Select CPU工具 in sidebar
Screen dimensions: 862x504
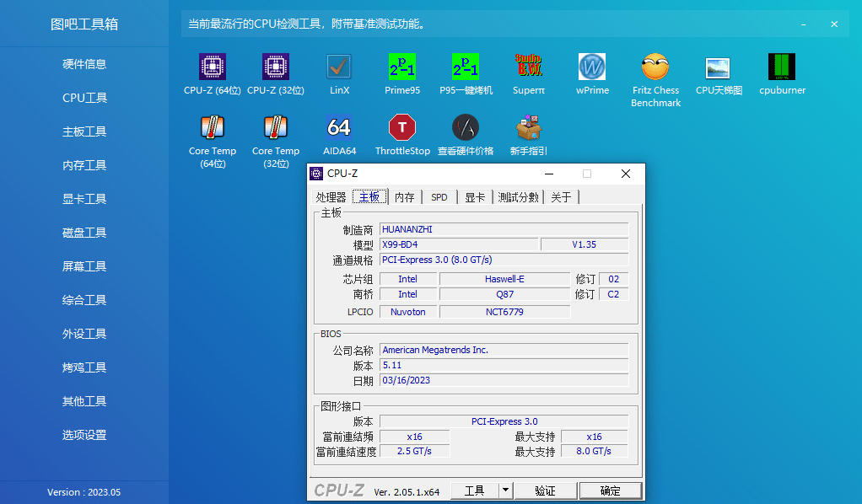(x=84, y=98)
